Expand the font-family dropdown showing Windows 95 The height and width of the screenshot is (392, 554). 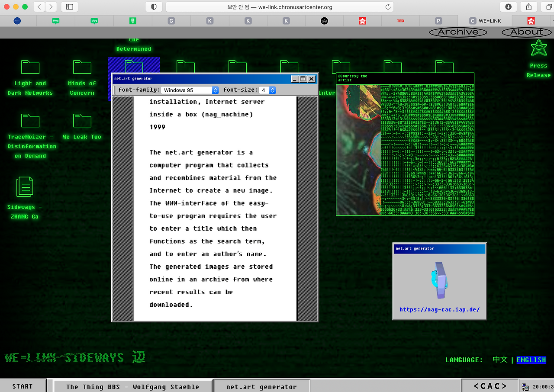[x=190, y=90]
